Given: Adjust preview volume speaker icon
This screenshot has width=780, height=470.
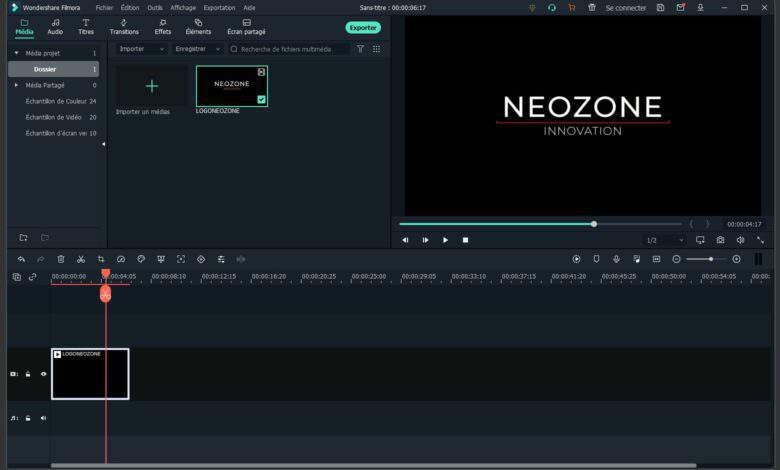Looking at the screenshot, I should click(740, 240).
